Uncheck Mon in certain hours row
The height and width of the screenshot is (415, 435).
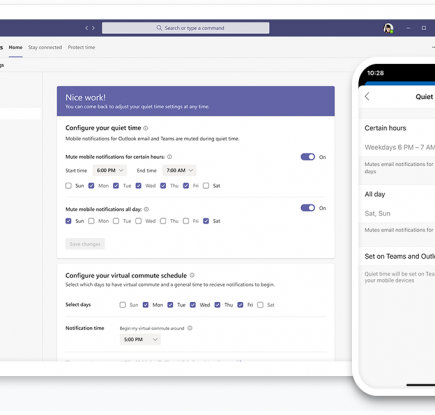[91, 186]
